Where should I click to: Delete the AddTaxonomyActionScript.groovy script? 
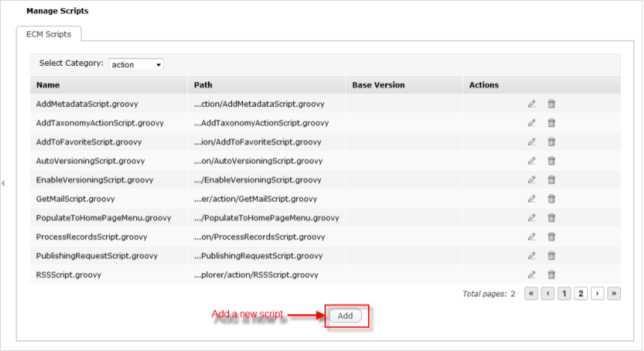tap(551, 123)
